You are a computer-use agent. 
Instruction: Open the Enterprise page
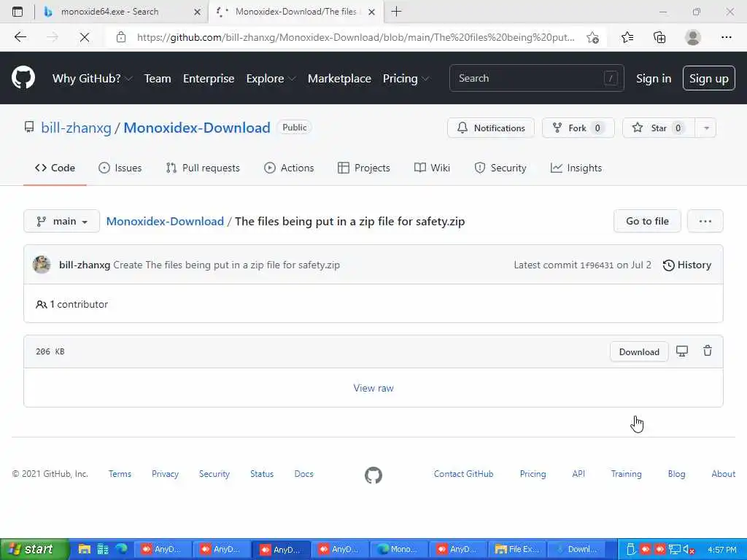tap(209, 79)
